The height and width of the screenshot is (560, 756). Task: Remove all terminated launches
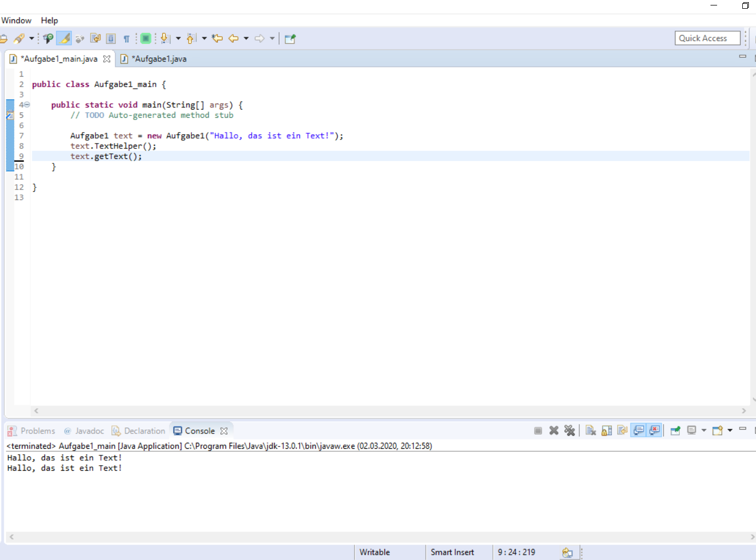pyautogui.click(x=570, y=430)
